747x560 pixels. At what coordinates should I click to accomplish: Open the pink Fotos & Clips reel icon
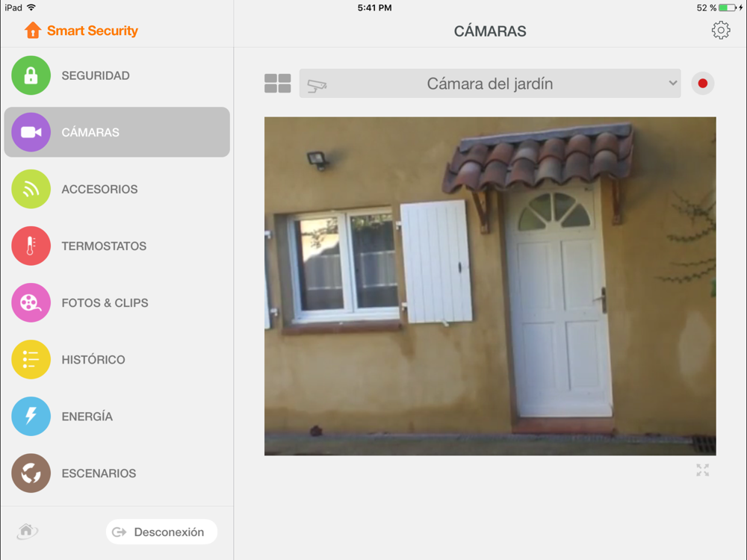coord(31,303)
